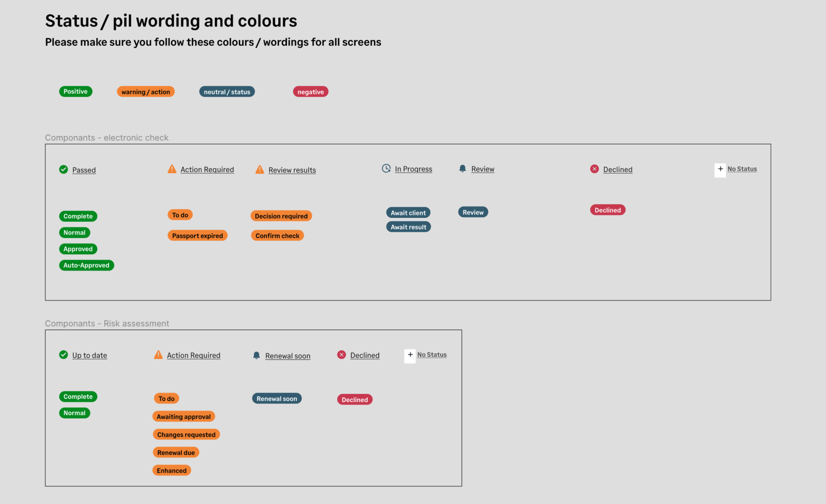The image size is (826, 504).
Task: Click the green Up to date checkmark icon
Action: pyautogui.click(x=63, y=355)
